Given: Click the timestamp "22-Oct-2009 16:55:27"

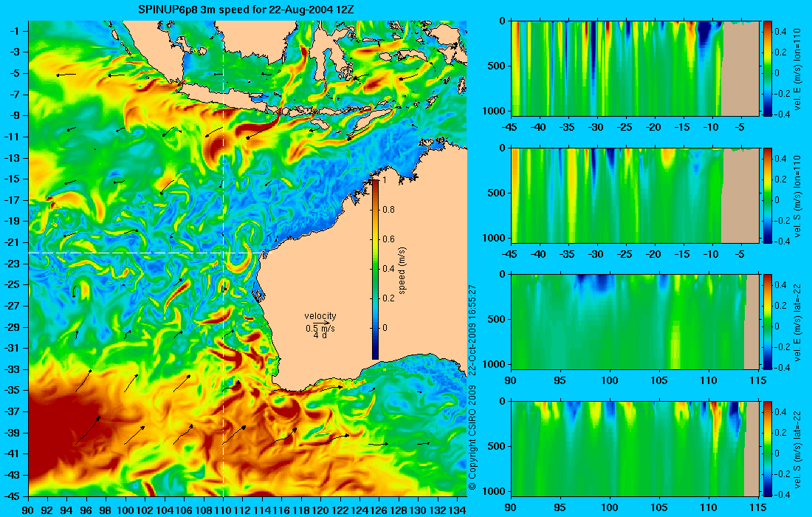Looking at the screenshot, I should pos(472,329).
